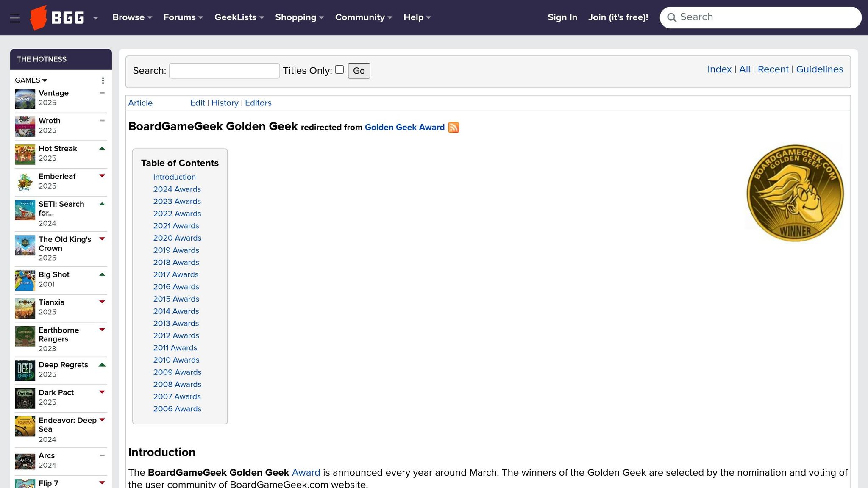868x488 pixels.
Task: Open the GeekLists menu
Action: 239,17
